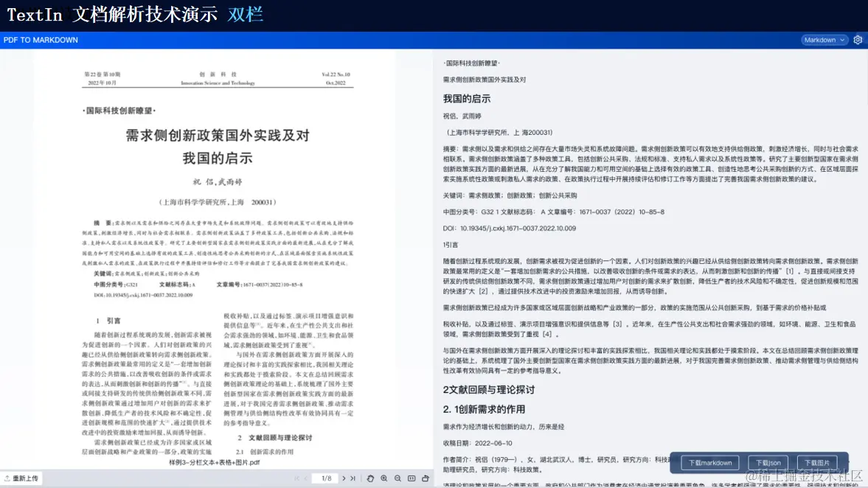Image resolution: width=868 pixels, height=488 pixels.
Task: Go to the previous PDF page
Action: (305, 478)
